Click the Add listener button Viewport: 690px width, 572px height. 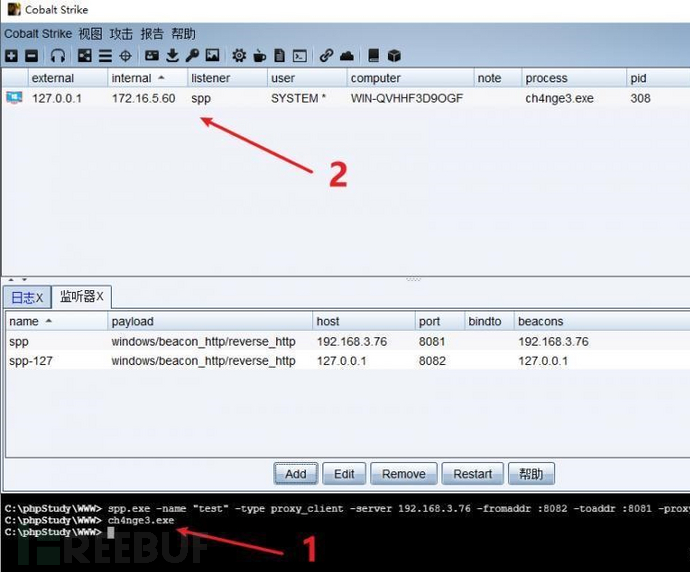pos(296,474)
